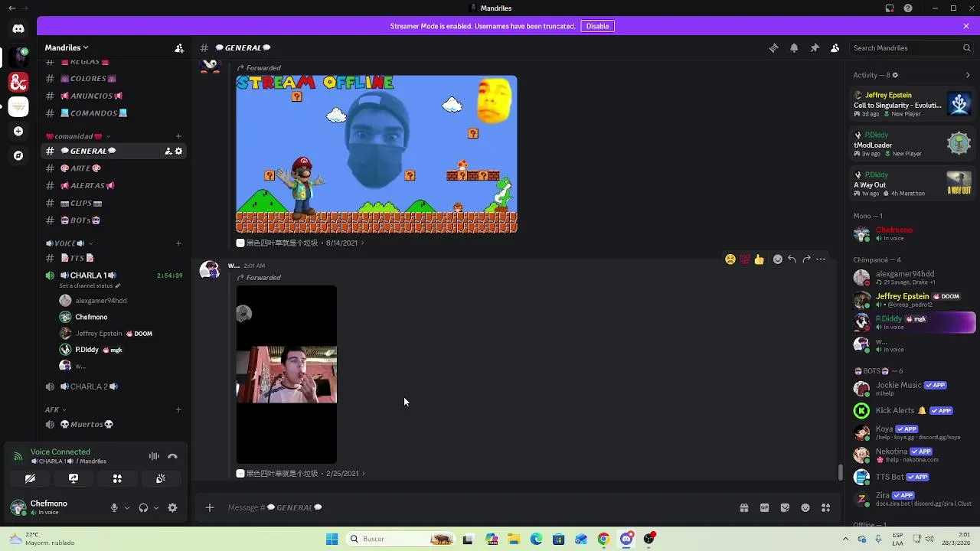Start an activity shapes button

pyautogui.click(x=117, y=478)
